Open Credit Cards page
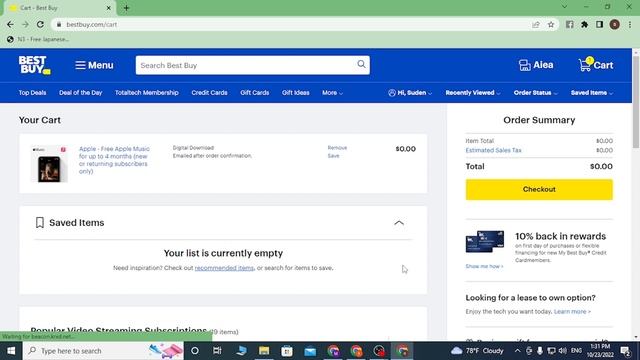The image size is (640, 360). click(209, 93)
